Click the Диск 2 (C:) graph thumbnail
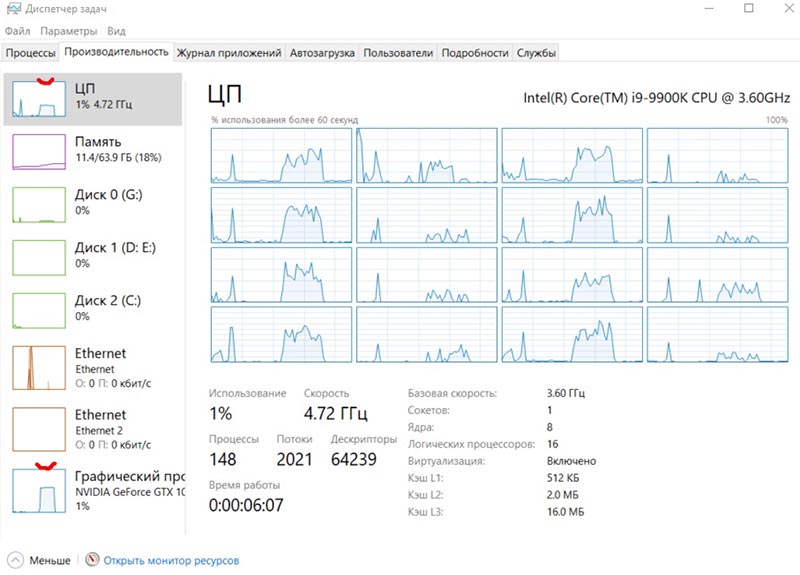This screenshot has height=575, width=800. pyautogui.click(x=39, y=310)
